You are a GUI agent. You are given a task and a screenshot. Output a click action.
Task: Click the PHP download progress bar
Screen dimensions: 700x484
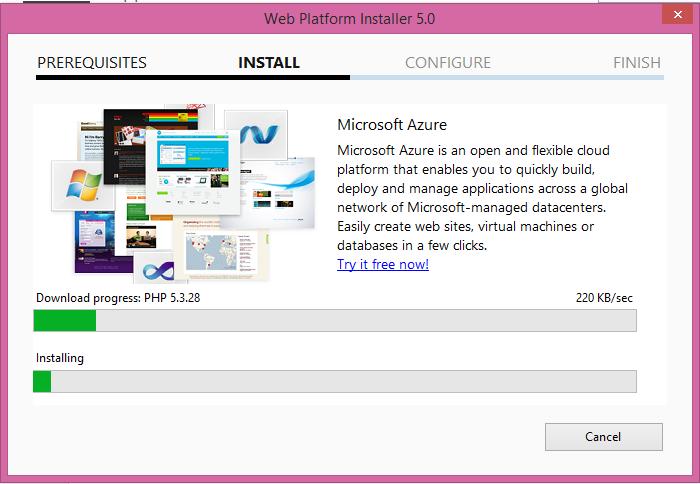click(335, 321)
